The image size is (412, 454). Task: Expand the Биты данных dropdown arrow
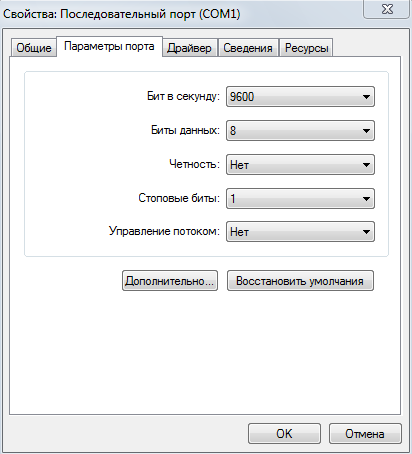click(x=366, y=131)
